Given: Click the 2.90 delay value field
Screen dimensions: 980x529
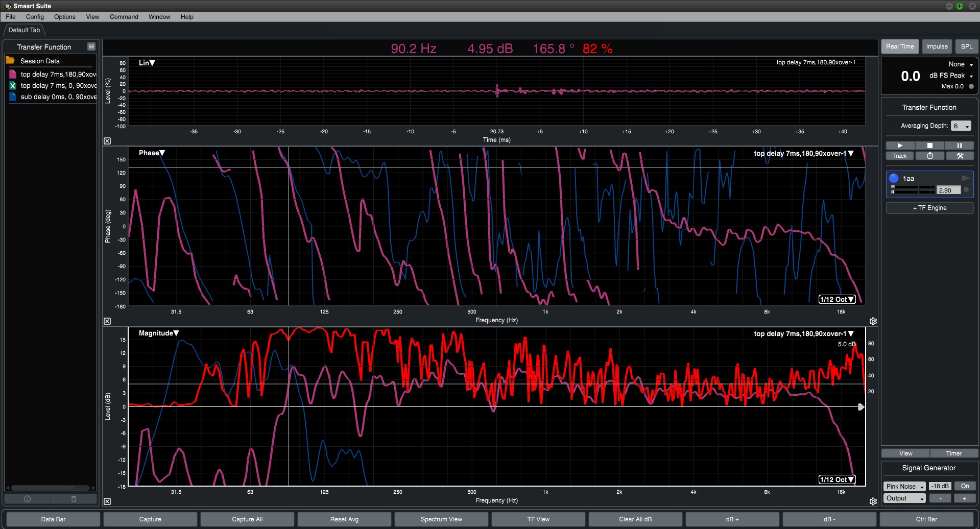Looking at the screenshot, I should click(x=949, y=190).
